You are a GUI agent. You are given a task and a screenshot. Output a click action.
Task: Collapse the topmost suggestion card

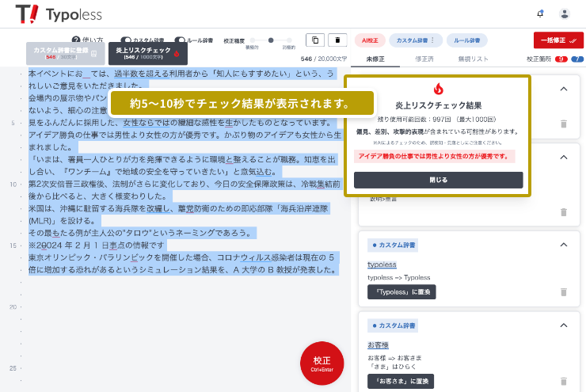(x=564, y=89)
